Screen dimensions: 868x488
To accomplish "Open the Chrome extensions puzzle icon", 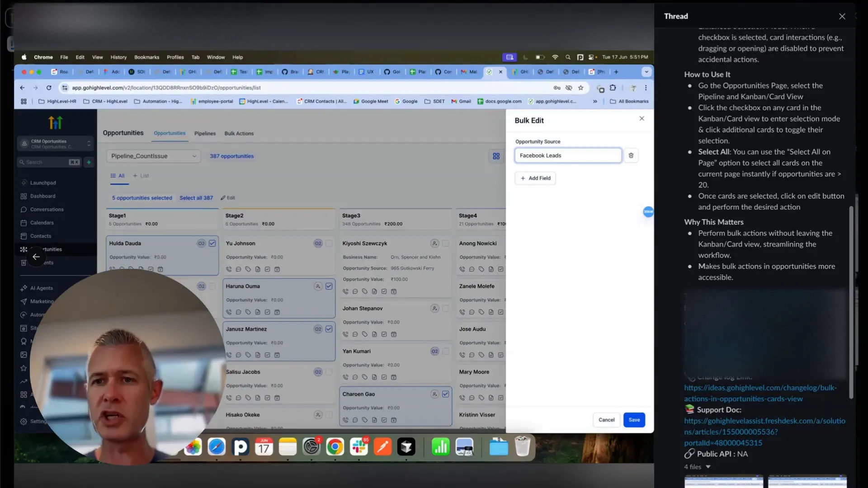I will click(613, 88).
